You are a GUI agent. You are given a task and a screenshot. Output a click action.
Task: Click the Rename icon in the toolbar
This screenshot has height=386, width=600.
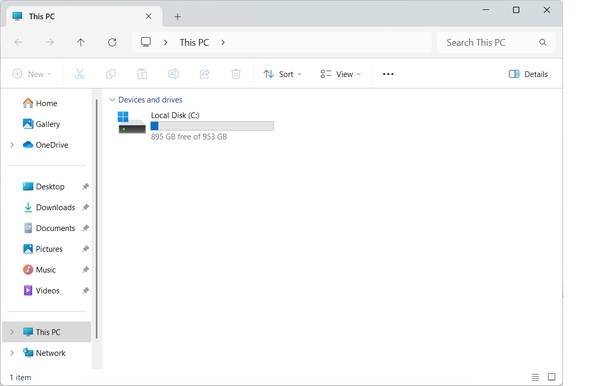pos(173,74)
